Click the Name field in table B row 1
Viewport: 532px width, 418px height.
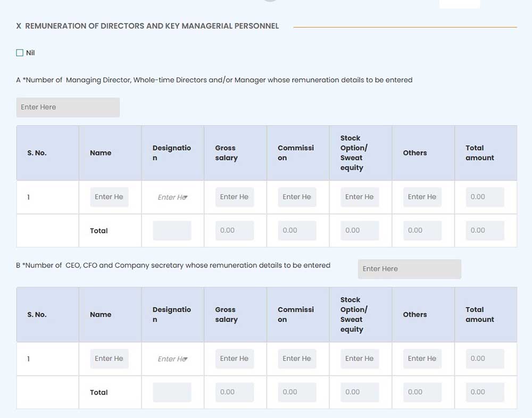[x=109, y=358]
